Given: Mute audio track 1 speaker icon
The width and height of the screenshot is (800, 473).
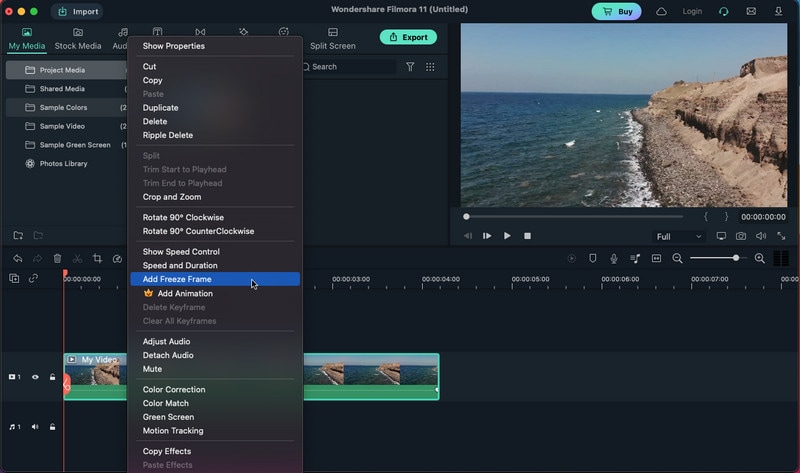Looking at the screenshot, I should pyautogui.click(x=35, y=427).
